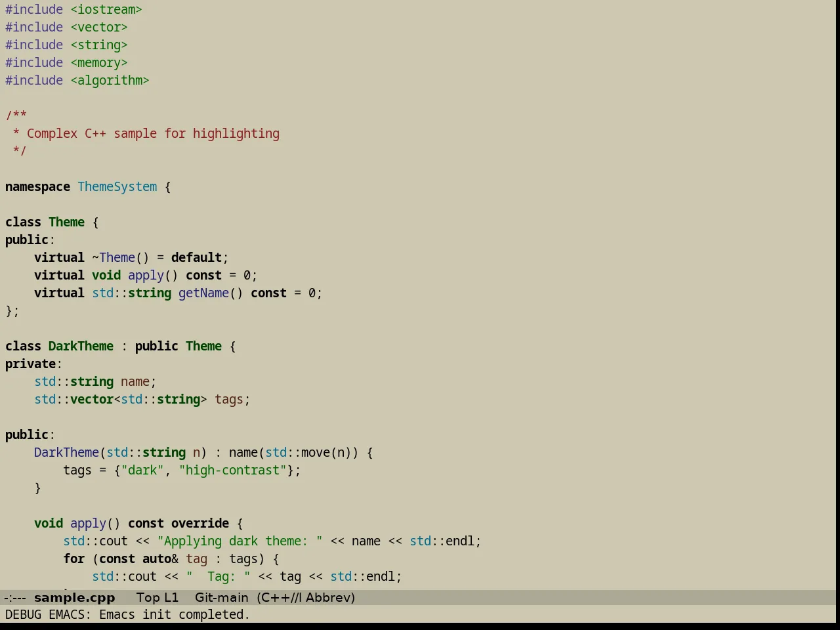This screenshot has width=840, height=630.
Task: Click 'endl' on the Applying dark theme line
Action: pyautogui.click(x=460, y=541)
